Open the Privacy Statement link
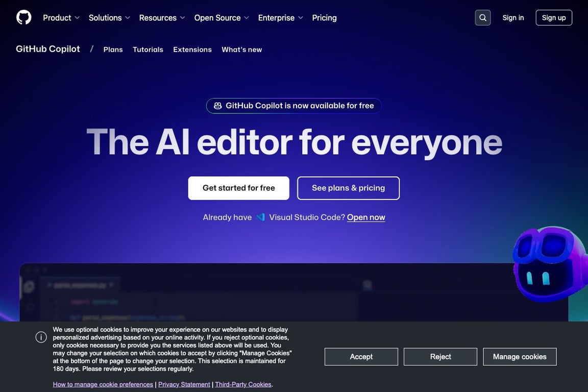Viewport: 588px width, 392px height. coord(184,384)
